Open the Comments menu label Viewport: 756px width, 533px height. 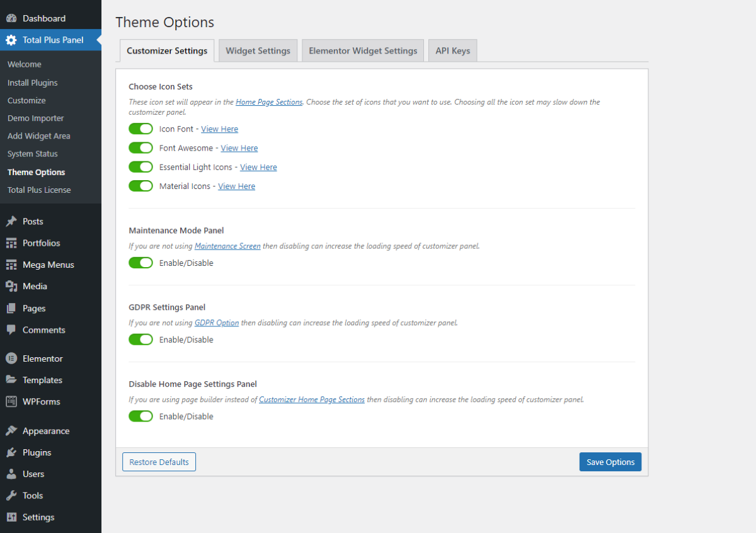coord(44,330)
